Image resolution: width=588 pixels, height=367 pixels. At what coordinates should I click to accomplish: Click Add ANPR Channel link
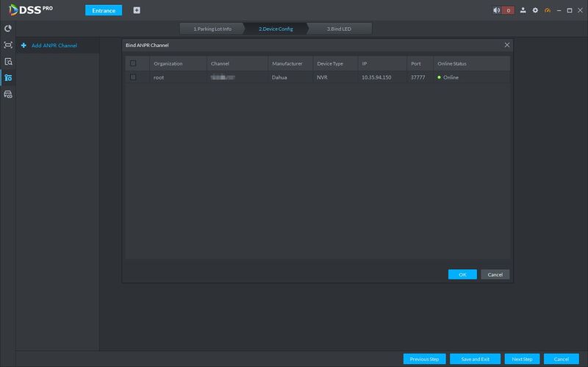click(54, 46)
